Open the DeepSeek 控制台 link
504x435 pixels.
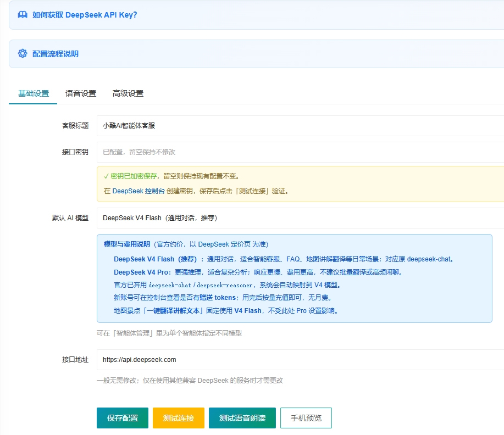[139, 191]
